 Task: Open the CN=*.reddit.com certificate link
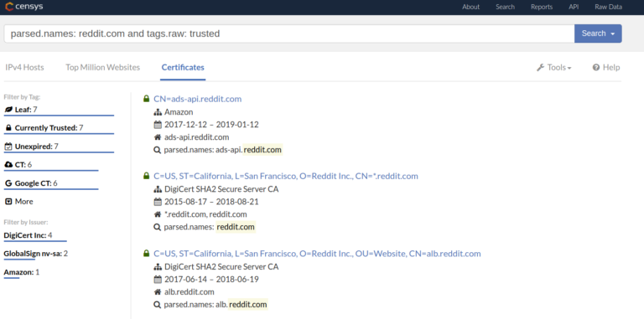point(286,176)
